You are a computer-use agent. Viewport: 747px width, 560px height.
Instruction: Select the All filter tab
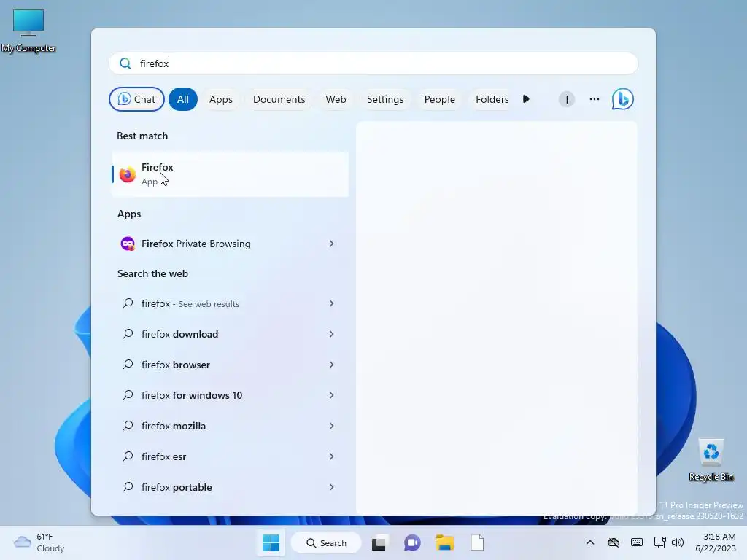coord(183,99)
